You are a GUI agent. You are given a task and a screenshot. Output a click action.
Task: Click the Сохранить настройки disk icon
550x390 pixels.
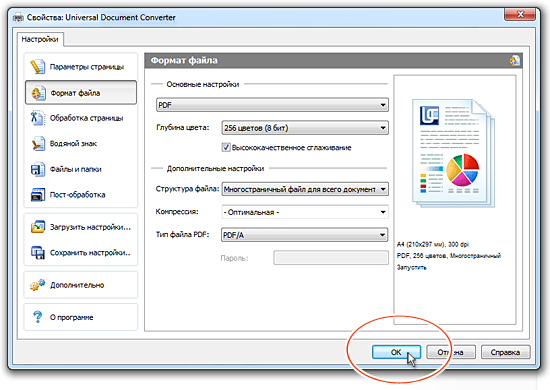tap(38, 252)
